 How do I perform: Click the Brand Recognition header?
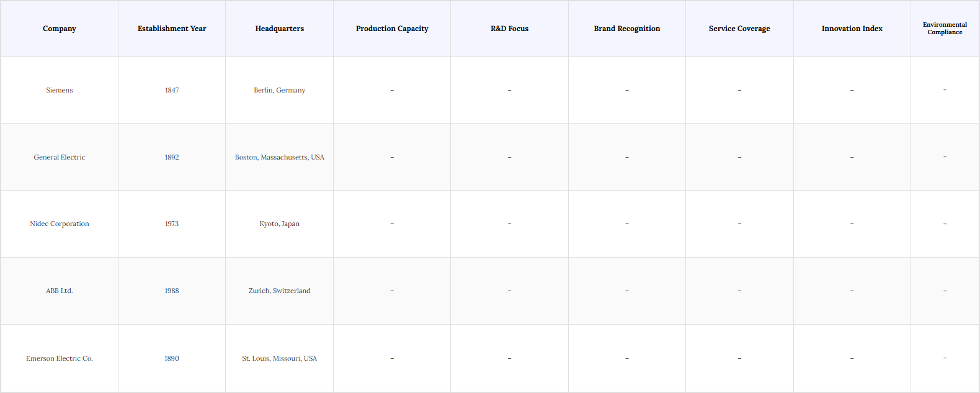[626, 29]
